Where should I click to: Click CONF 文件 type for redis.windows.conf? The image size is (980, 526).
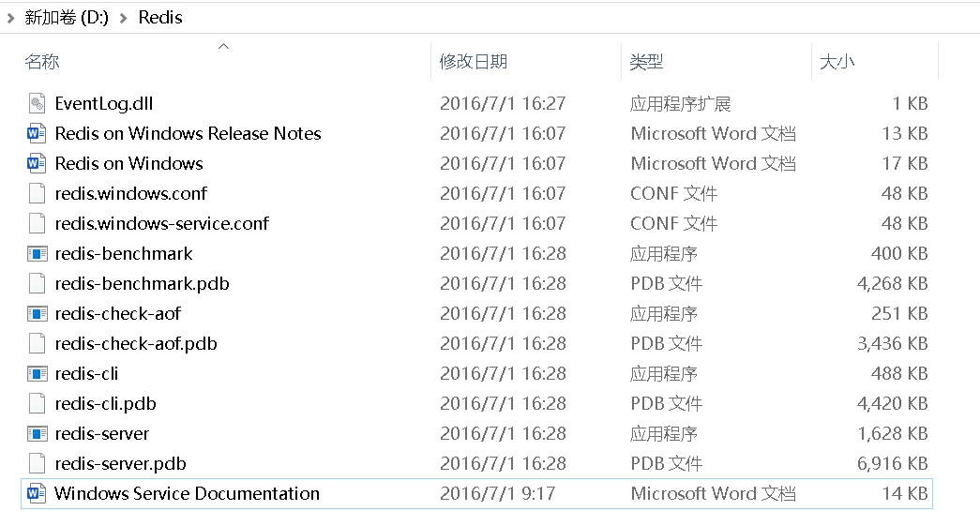673,193
